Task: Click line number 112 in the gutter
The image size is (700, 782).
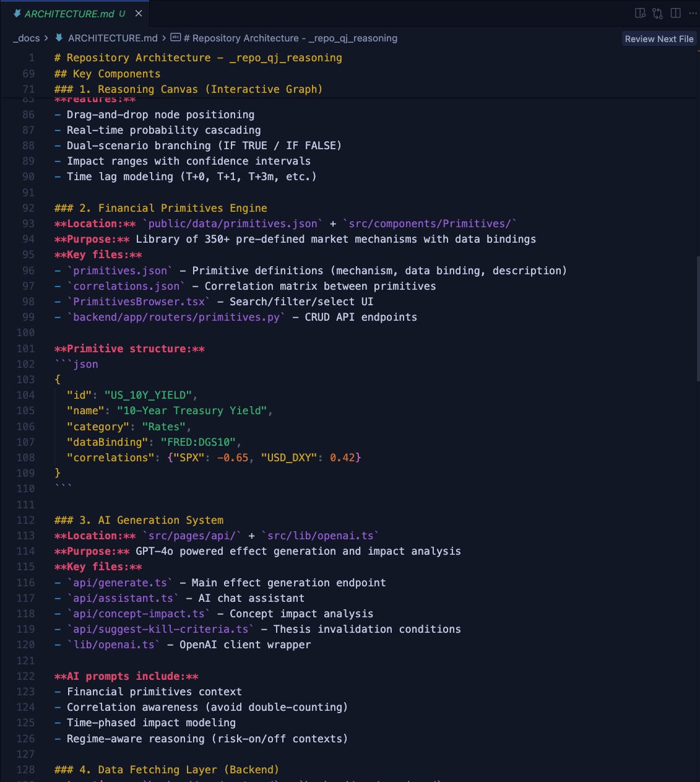Action: click(x=25, y=520)
